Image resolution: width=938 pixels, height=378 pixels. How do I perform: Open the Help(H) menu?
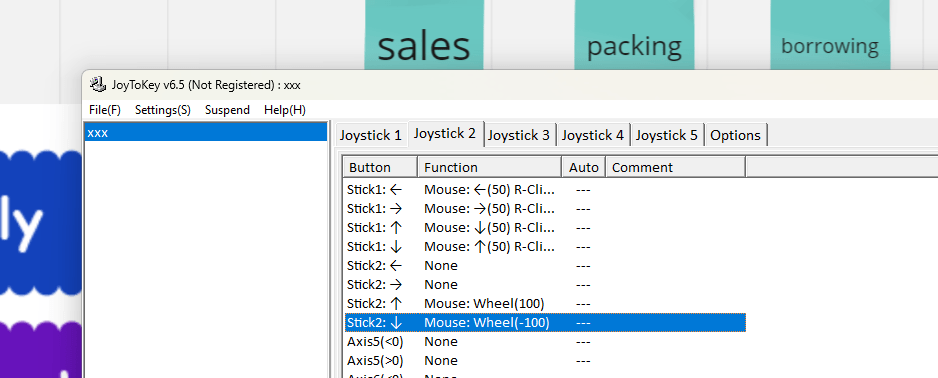tap(285, 110)
